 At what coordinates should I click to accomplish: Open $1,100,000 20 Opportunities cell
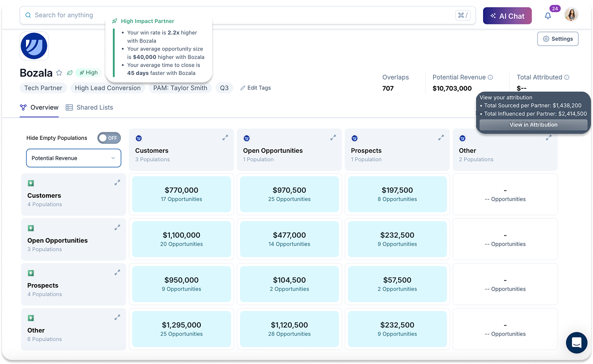pyautogui.click(x=181, y=239)
